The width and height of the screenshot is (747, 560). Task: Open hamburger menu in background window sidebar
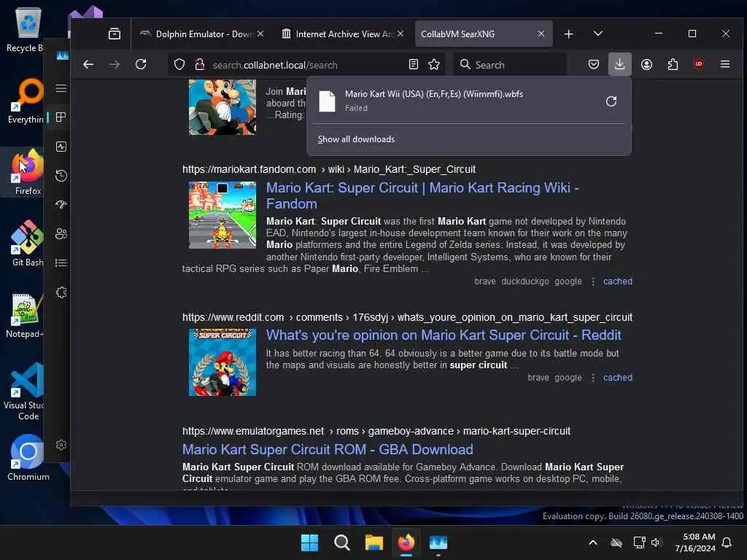coord(61,88)
